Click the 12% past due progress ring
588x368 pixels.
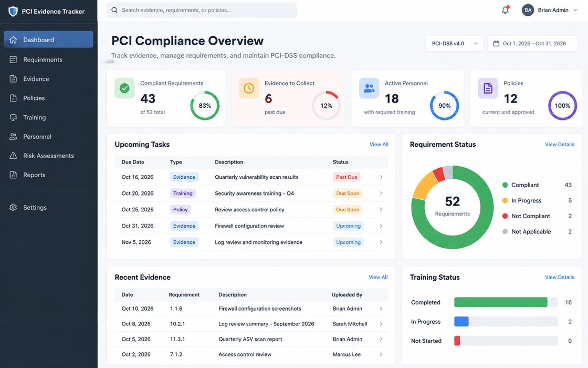click(x=326, y=106)
